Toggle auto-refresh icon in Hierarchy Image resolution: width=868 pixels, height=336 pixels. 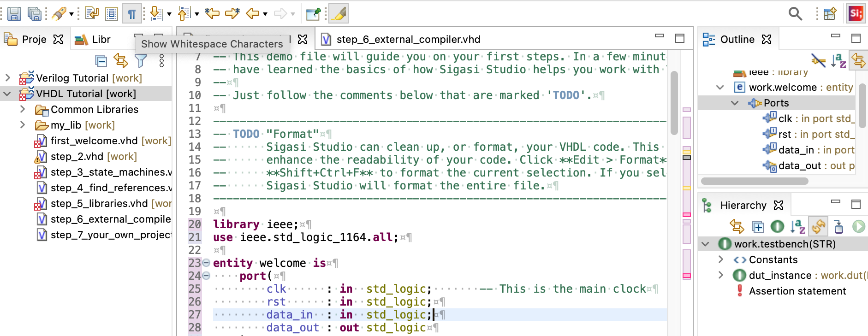tap(819, 226)
